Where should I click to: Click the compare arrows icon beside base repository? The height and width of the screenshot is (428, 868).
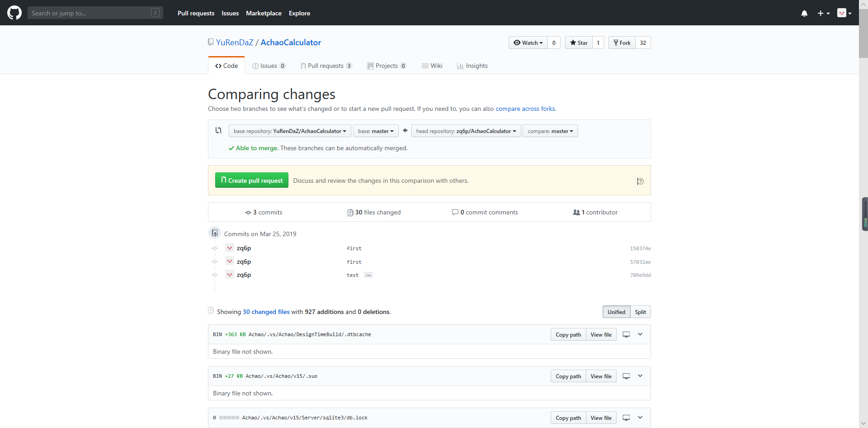[218, 130]
